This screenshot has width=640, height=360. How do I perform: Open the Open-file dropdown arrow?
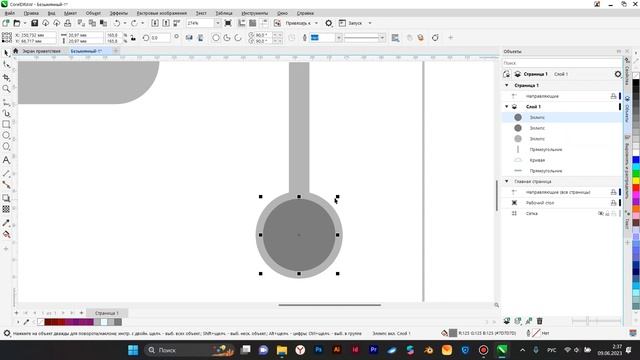(x=24, y=23)
